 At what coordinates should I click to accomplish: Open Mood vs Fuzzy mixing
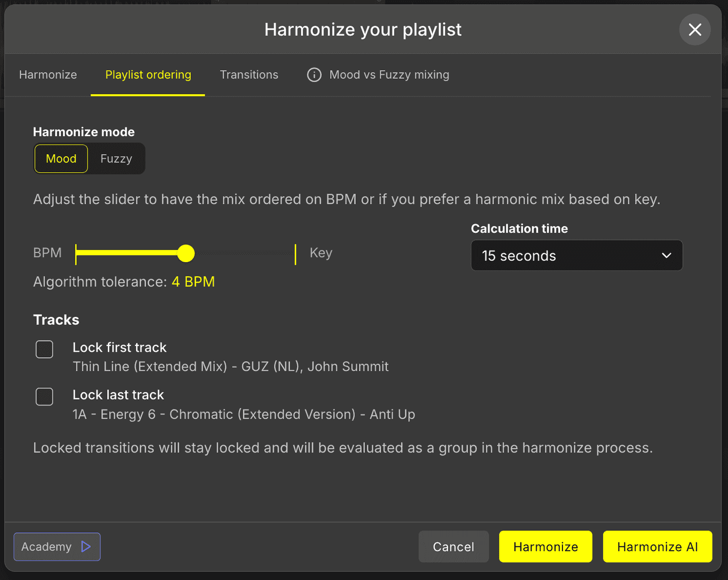tap(389, 74)
